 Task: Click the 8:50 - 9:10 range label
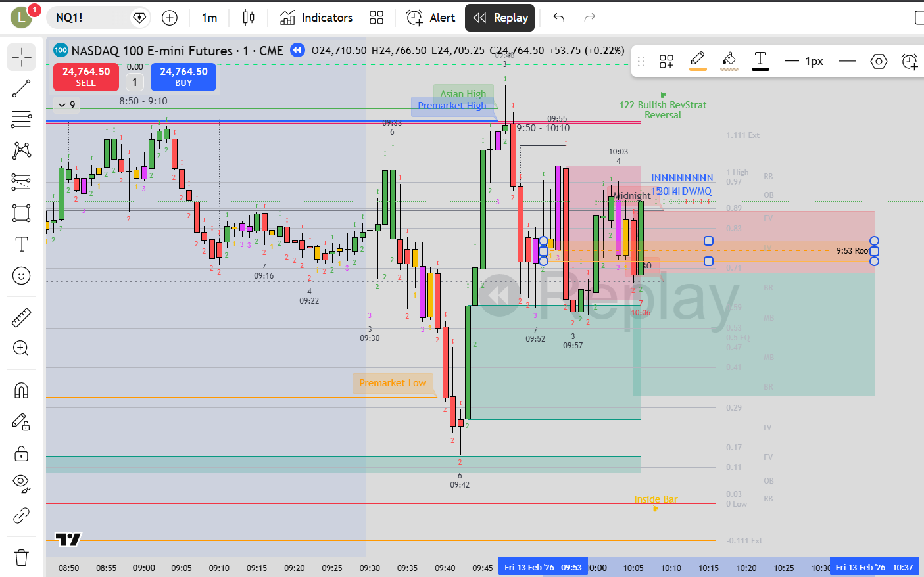pos(143,101)
